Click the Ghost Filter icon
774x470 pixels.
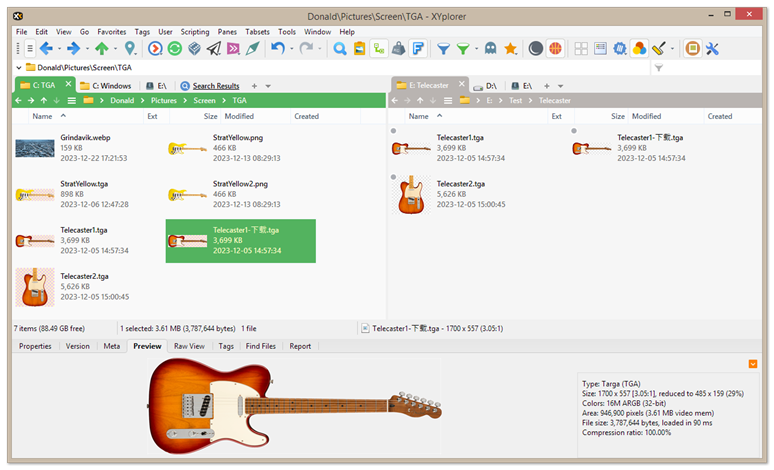point(490,48)
